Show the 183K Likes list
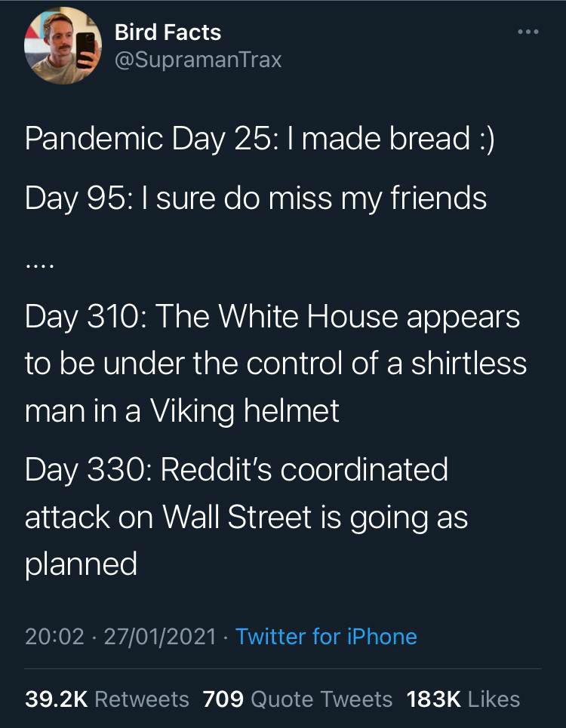Viewport: 566px width, 728px height. tap(463, 699)
